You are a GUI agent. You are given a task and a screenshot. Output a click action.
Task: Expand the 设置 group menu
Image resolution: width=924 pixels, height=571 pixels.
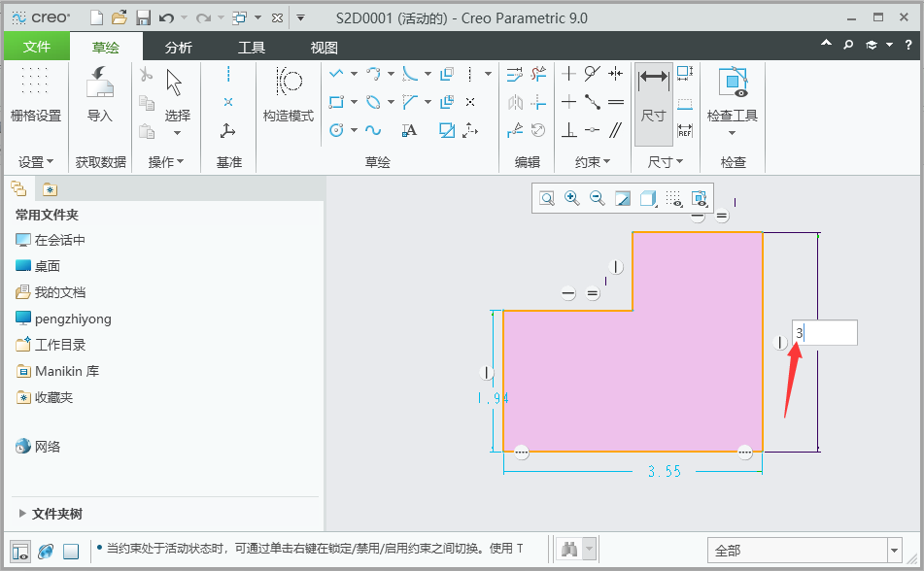point(35,162)
